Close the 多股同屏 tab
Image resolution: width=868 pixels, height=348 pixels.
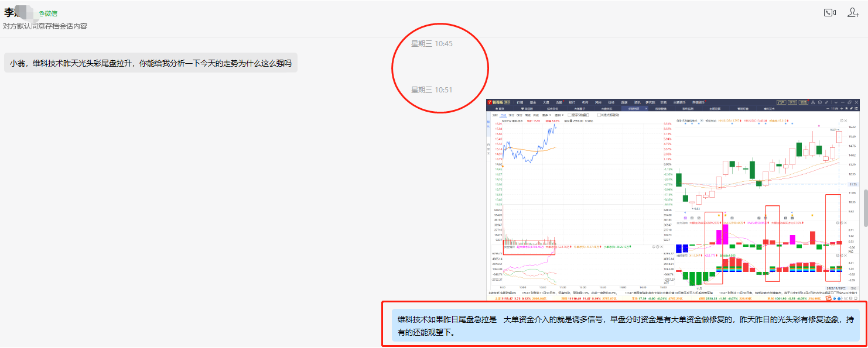pos(646,109)
